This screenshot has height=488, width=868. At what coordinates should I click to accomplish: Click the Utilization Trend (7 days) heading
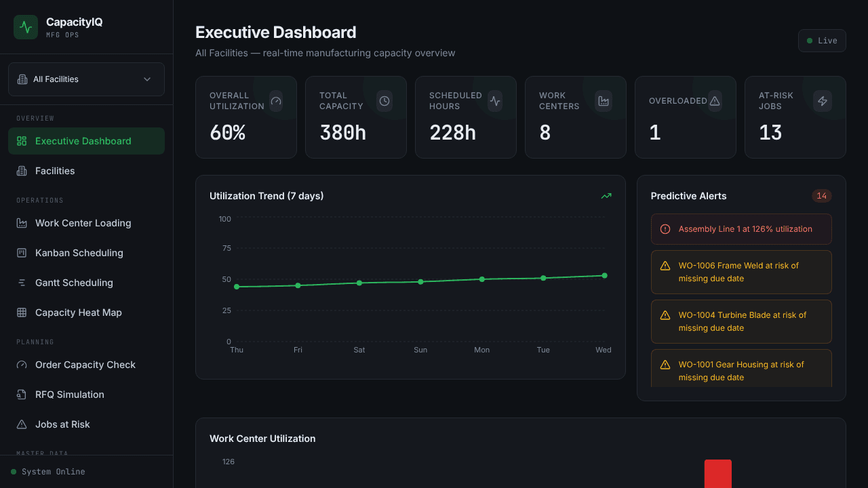click(267, 196)
